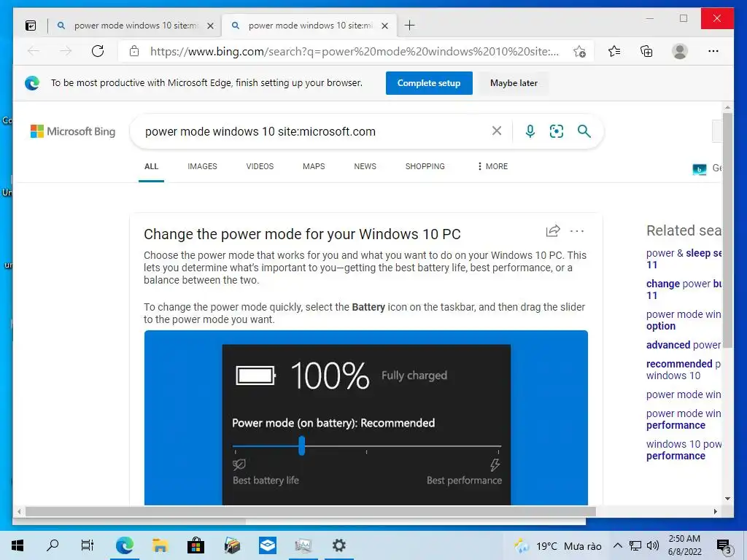Open visual search camera icon

point(557,131)
